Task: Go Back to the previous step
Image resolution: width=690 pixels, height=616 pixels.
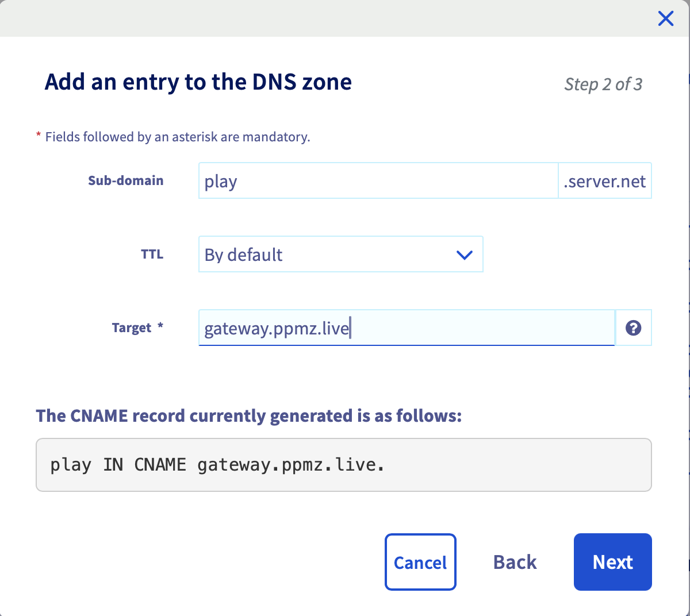Action: pos(515,562)
